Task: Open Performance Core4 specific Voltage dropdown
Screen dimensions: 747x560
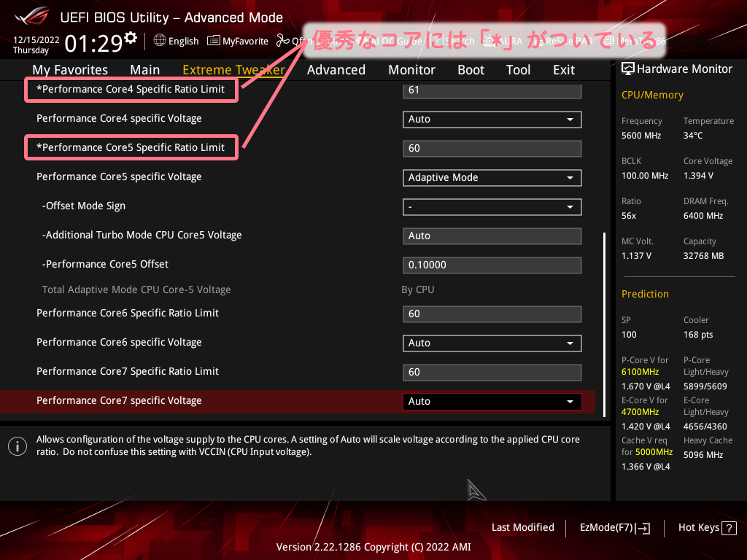Action: click(492, 119)
